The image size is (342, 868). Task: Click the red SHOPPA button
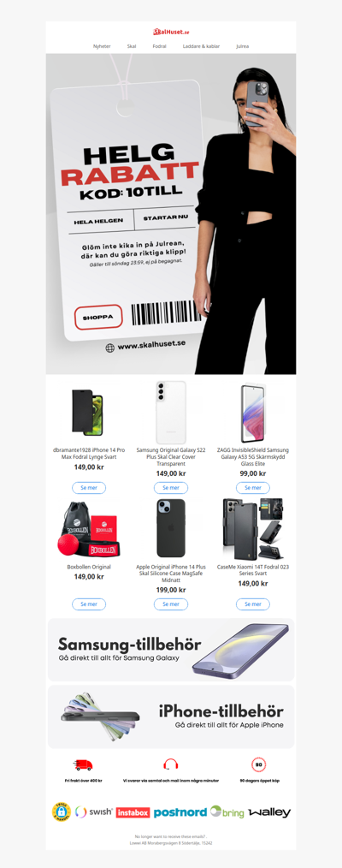[98, 318]
